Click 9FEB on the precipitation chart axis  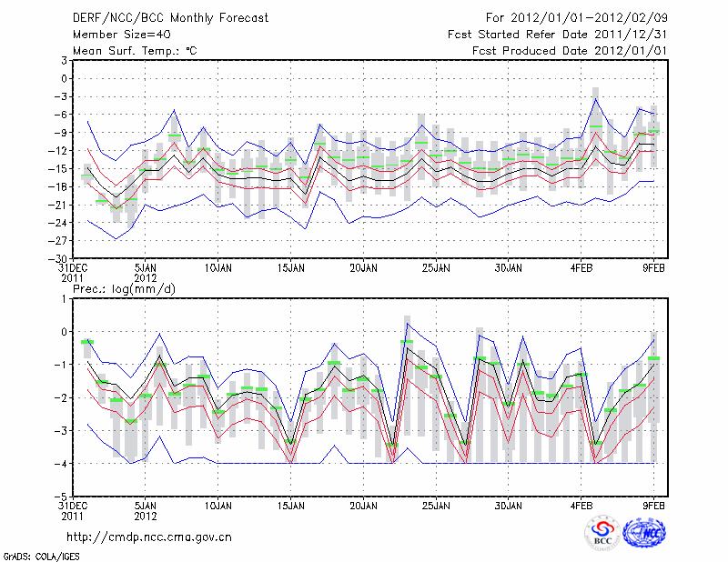point(654,506)
